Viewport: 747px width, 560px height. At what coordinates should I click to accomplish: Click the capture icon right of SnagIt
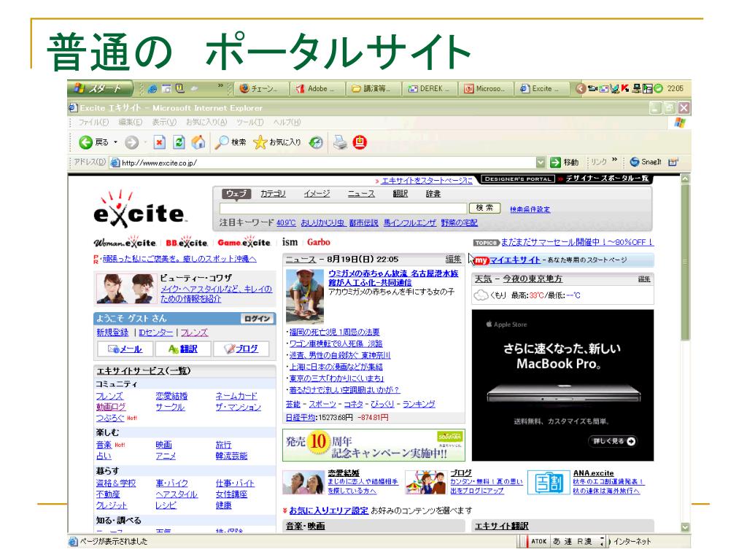pos(673,162)
